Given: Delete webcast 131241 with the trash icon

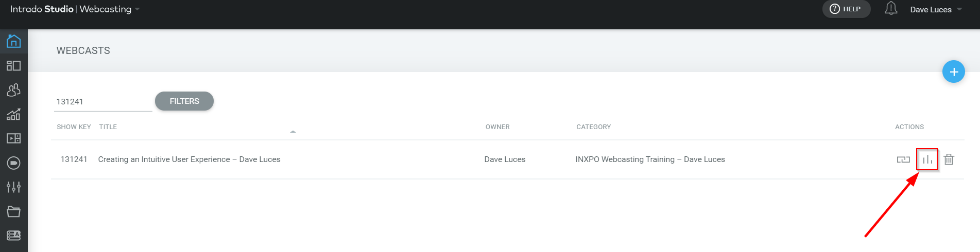Looking at the screenshot, I should [x=949, y=159].
